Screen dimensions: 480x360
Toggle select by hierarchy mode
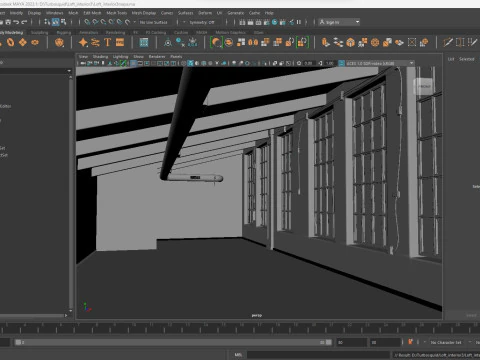[47, 22]
